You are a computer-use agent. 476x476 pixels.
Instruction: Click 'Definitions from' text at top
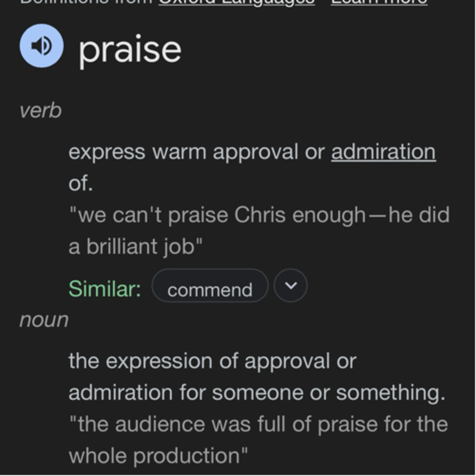coord(86,2)
